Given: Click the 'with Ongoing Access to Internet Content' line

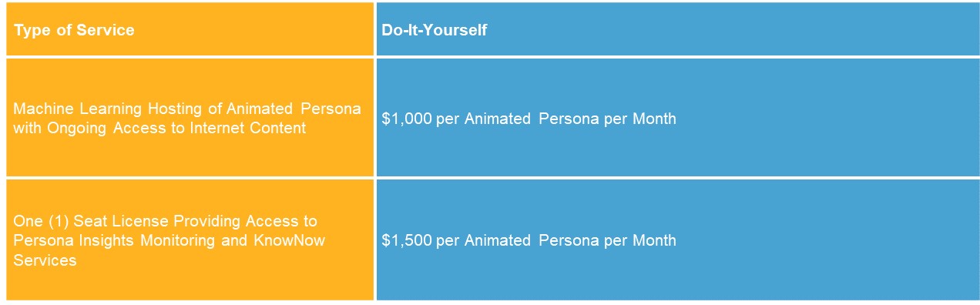Looking at the screenshot, I should [159, 128].
